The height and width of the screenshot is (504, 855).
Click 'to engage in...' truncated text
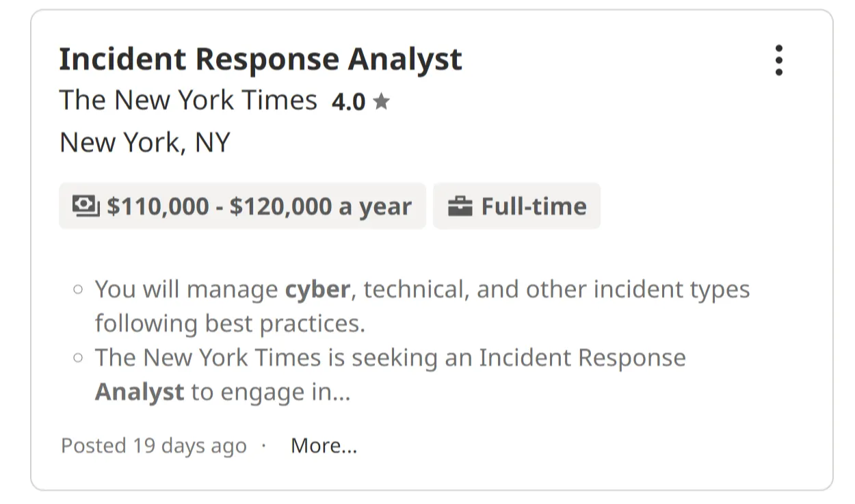coord(270,392)
